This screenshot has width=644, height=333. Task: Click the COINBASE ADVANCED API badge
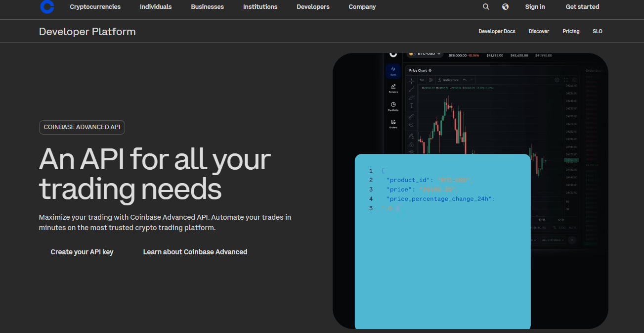point(82,127)
